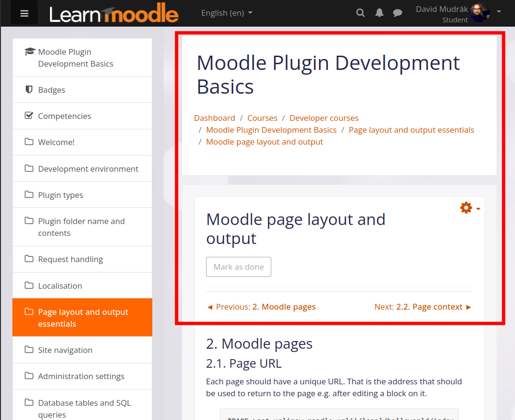Click the folder icon in the highlighted item

[x=29, y=312]
